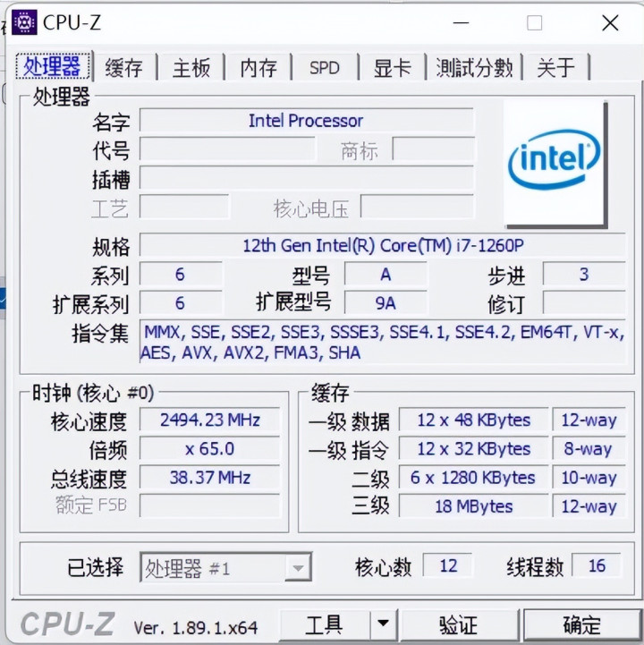The height and width of the screenshot is (645, 644).
Task: Select the SPD tab
Action: [x=325, y=67]
